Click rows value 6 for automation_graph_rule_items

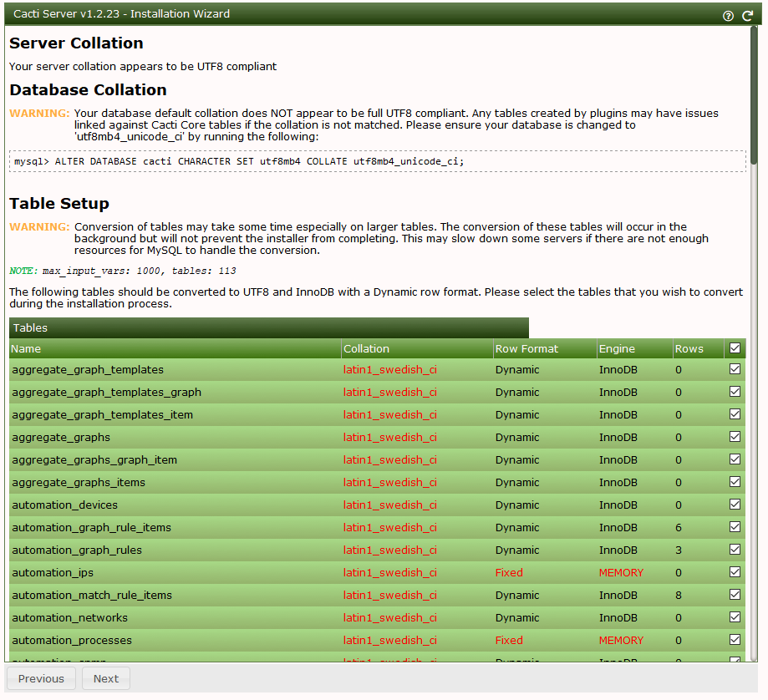[679, 527]
